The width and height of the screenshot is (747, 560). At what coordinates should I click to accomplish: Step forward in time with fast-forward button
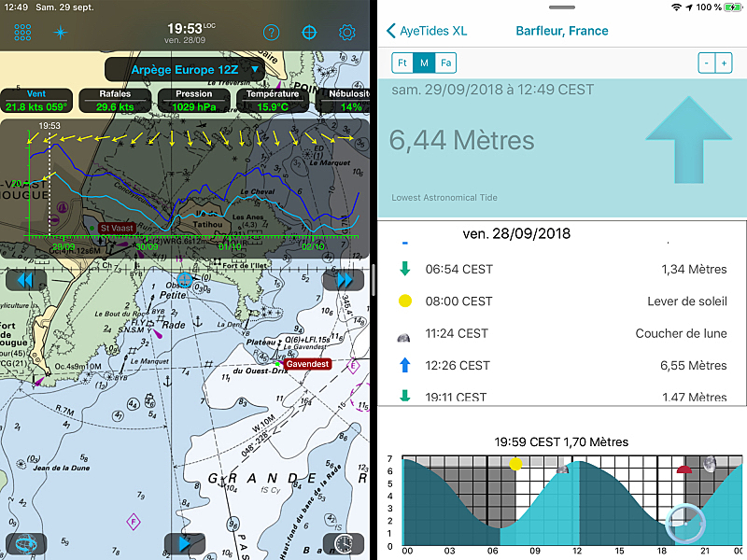click(x=343, y=281)
